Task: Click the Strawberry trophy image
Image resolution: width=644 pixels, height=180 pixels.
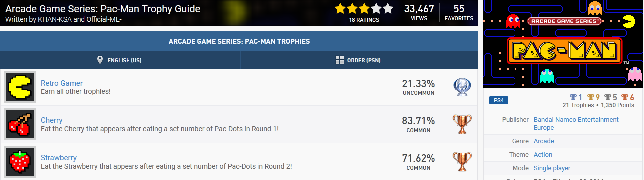Action: coord(20,162)
